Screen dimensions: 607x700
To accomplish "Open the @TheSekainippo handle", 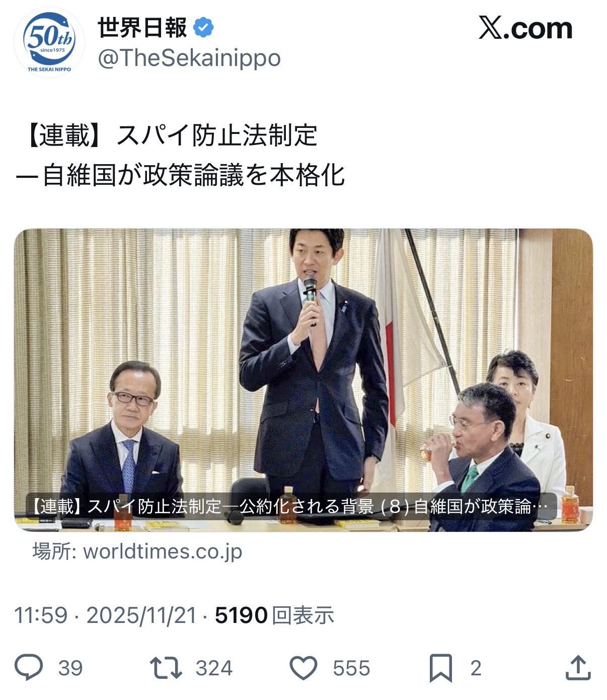I will click(189, 58).
